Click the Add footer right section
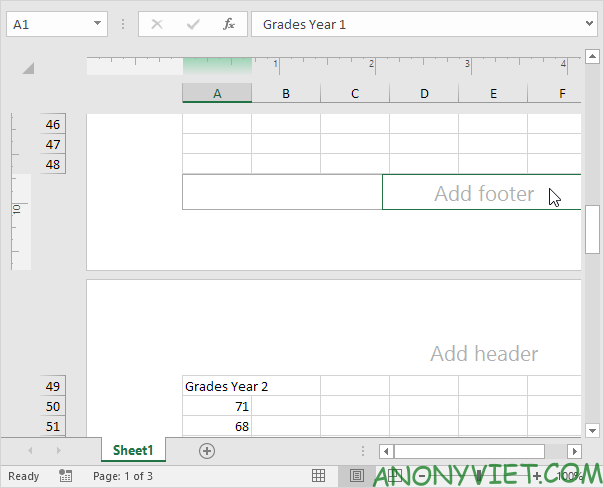This screenshot has height=488, width=604. pyautogui.click(x=482, y=193)
